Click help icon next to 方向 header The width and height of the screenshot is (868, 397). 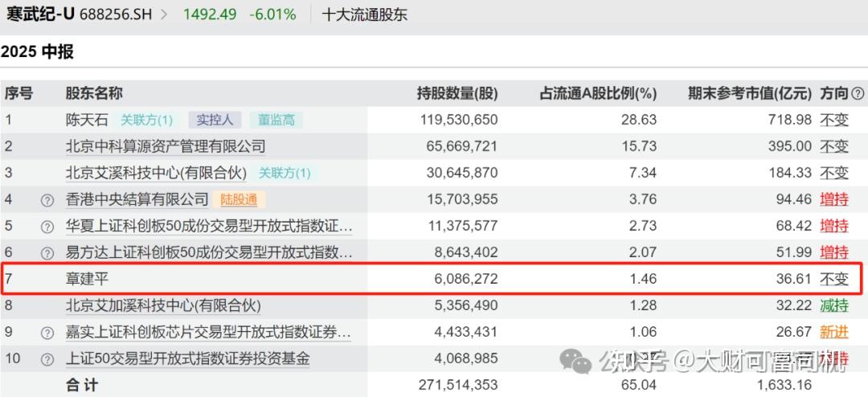pyautogui.click(x=858, y=94)
